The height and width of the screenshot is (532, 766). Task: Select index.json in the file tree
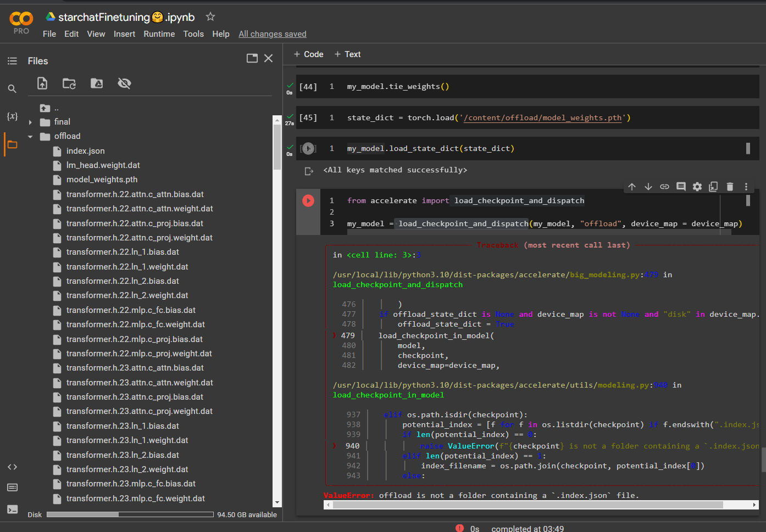click(x=85, y=151)
